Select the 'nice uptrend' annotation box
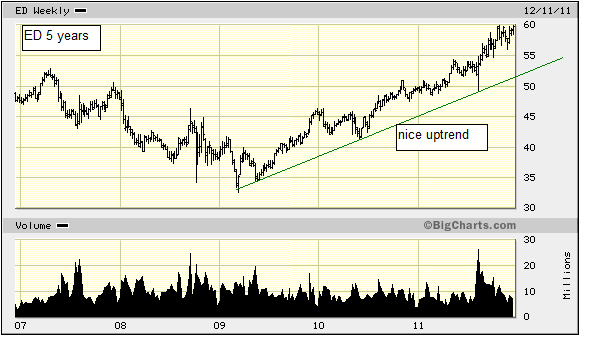Screen dimensions: 614x360 442,137
